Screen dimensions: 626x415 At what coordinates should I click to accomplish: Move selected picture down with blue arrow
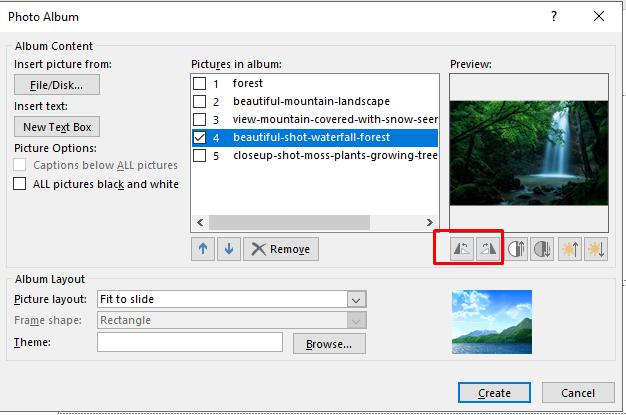point(229,249)
